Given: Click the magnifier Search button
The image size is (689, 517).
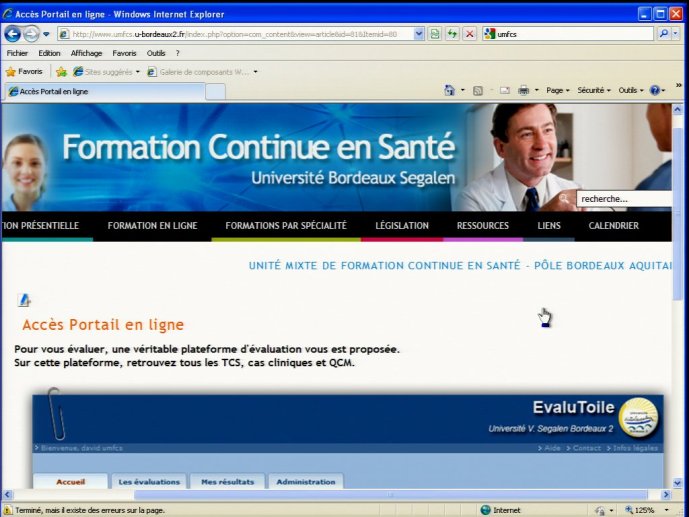Looking at the screenshot, I should point(664,33).
